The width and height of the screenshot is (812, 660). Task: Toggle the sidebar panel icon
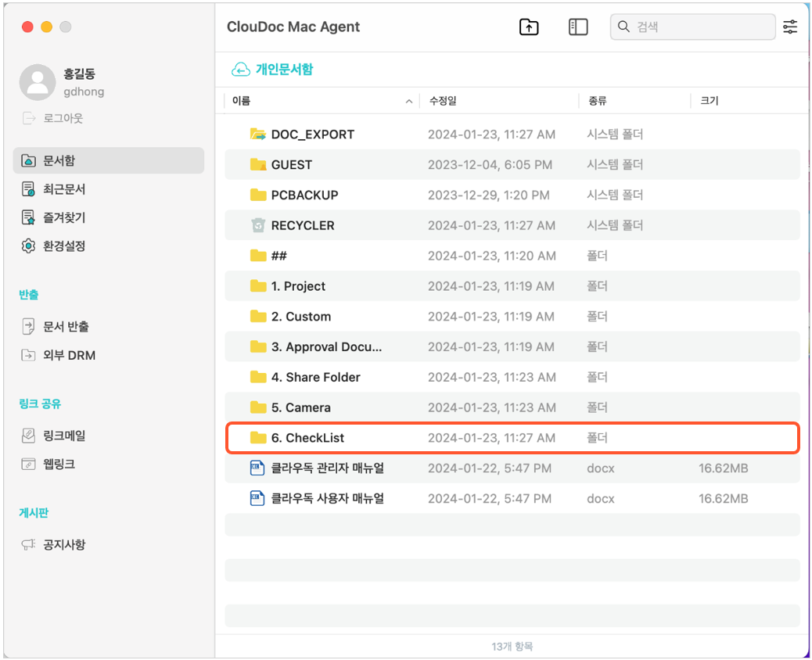click(578, 27)
